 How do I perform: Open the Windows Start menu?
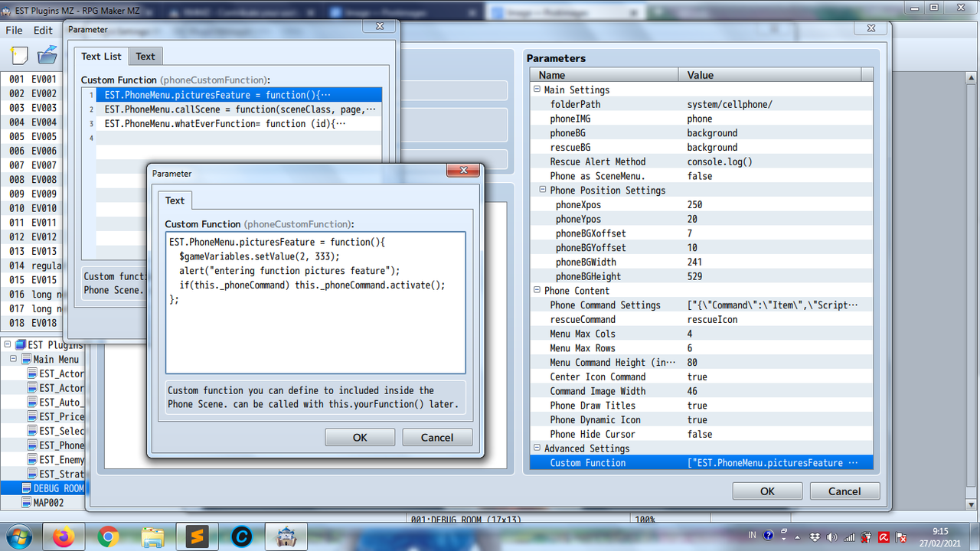point(18,537)
